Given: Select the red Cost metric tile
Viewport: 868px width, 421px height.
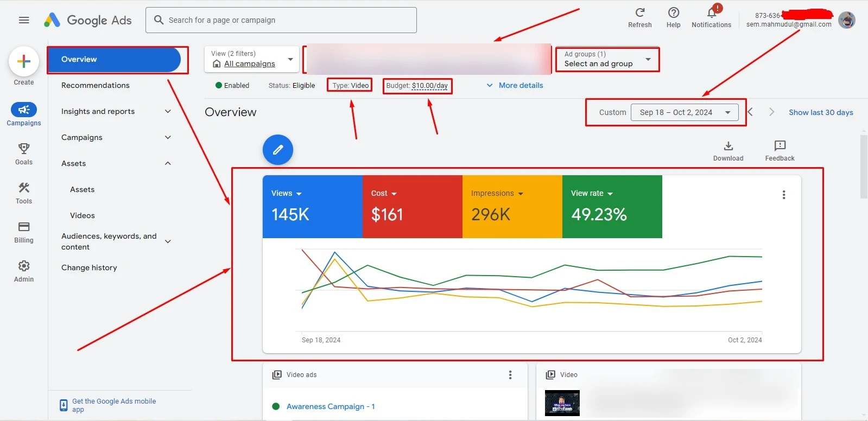Looking at the screenshot, I should coord(413,207).
